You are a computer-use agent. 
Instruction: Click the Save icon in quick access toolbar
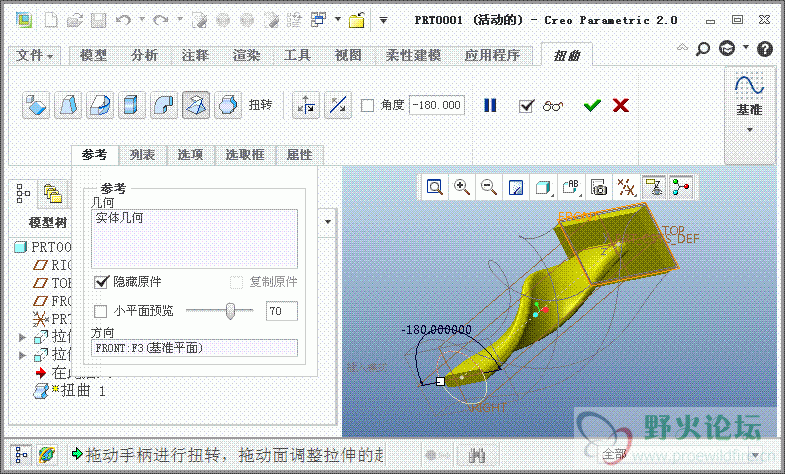[98, 21]
